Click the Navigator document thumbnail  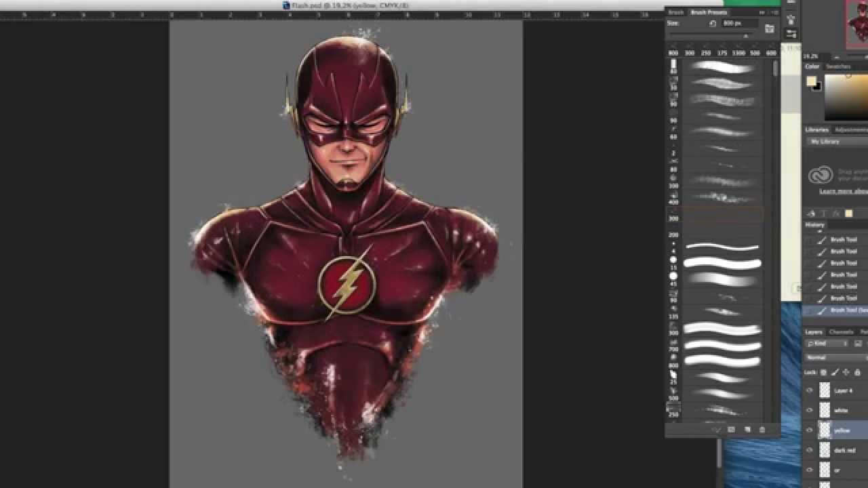click(x=856, y=24)
